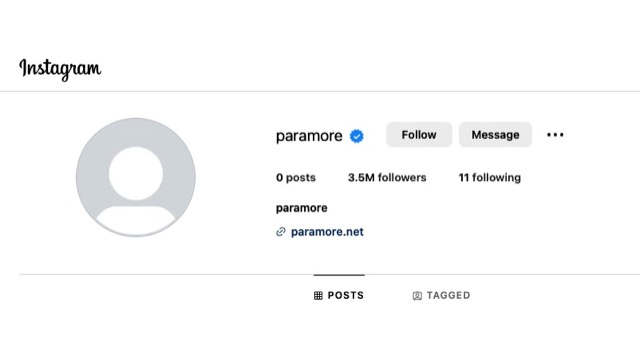This screenshot has width=640, height=360.
Task: Open Message to paramore
Action: pos(495,135)
